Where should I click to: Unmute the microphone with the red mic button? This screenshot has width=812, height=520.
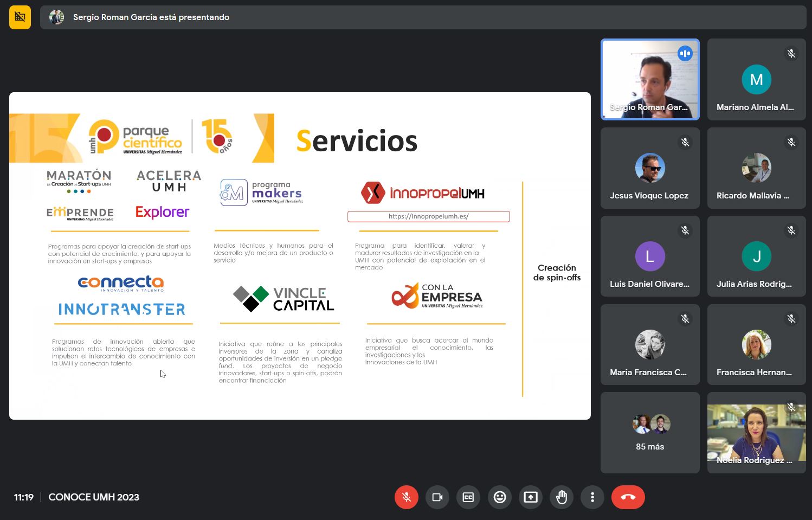[406, 497]
